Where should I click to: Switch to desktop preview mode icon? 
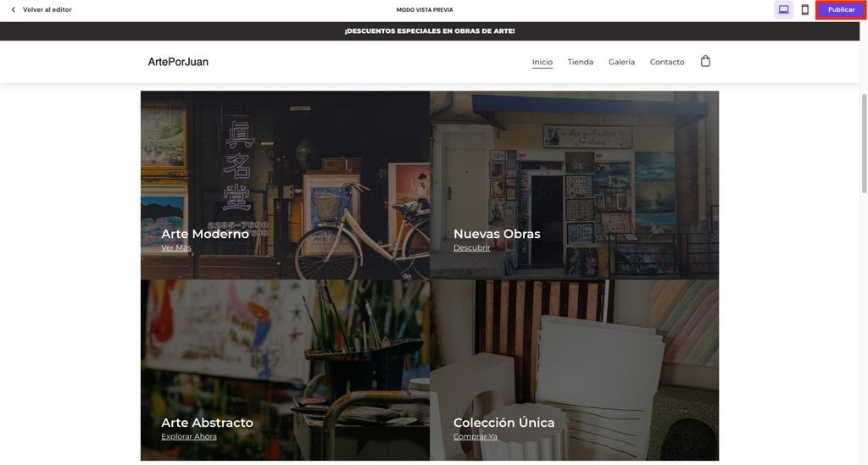[783, 9]
